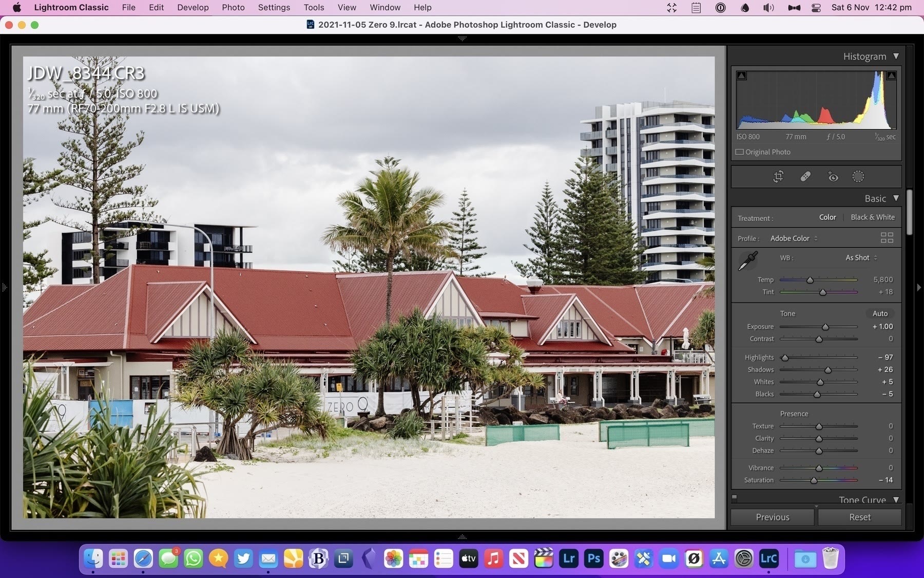Enable the Original Photo checkbox
924x578 pixels.
(740, 152)
